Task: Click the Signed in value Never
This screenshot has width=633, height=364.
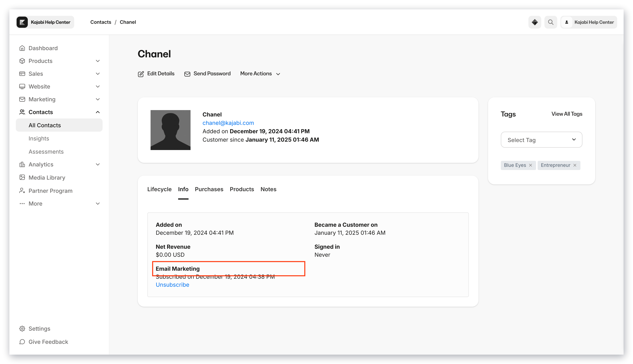Action: click(322, 255)
